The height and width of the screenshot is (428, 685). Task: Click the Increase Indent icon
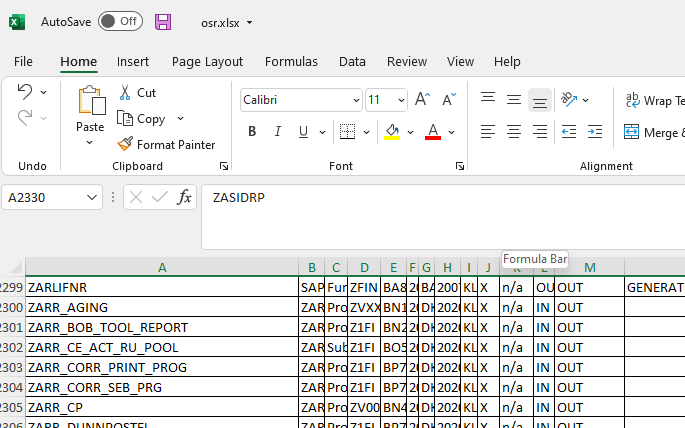595,131
